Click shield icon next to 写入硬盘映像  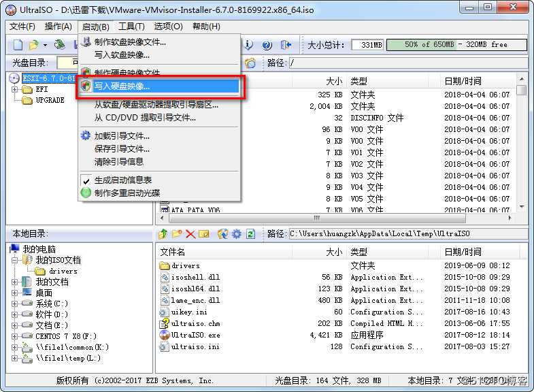click(x=86, y=86)
